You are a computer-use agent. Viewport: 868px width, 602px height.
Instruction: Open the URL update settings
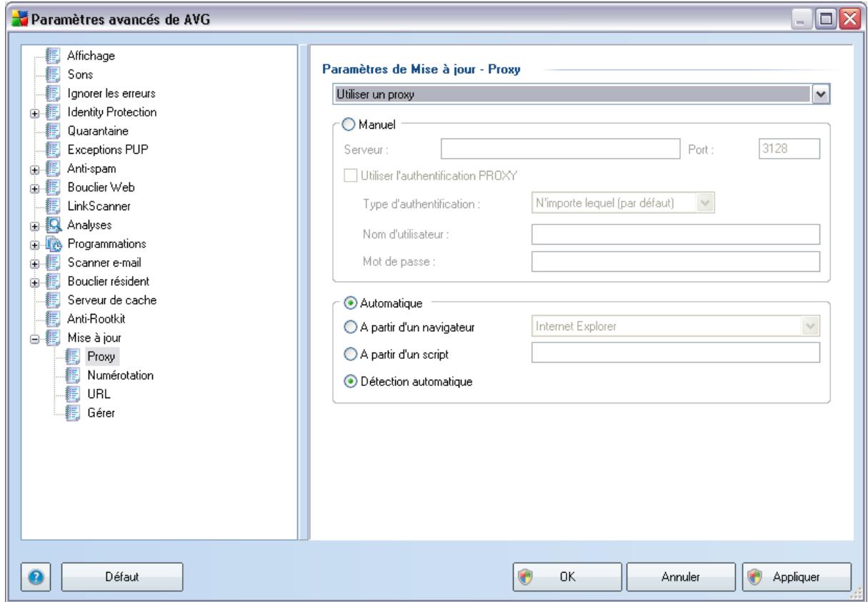tap(99, 393)
